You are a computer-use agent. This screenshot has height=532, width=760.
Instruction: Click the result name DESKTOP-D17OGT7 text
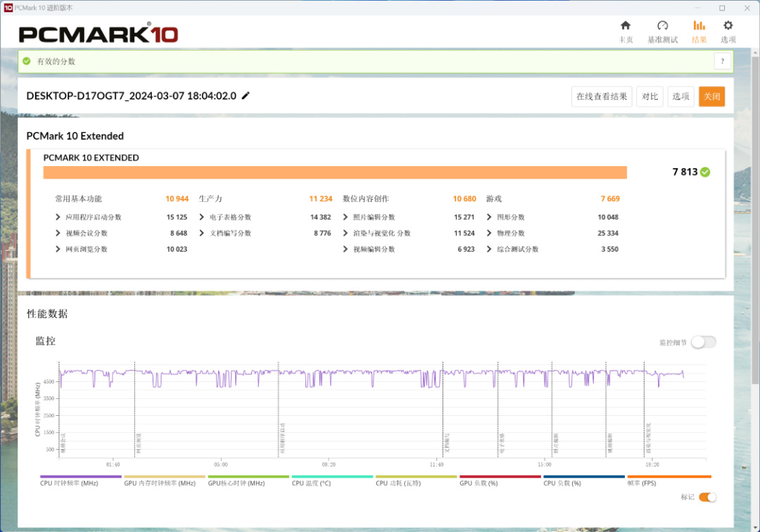[132, 96]
